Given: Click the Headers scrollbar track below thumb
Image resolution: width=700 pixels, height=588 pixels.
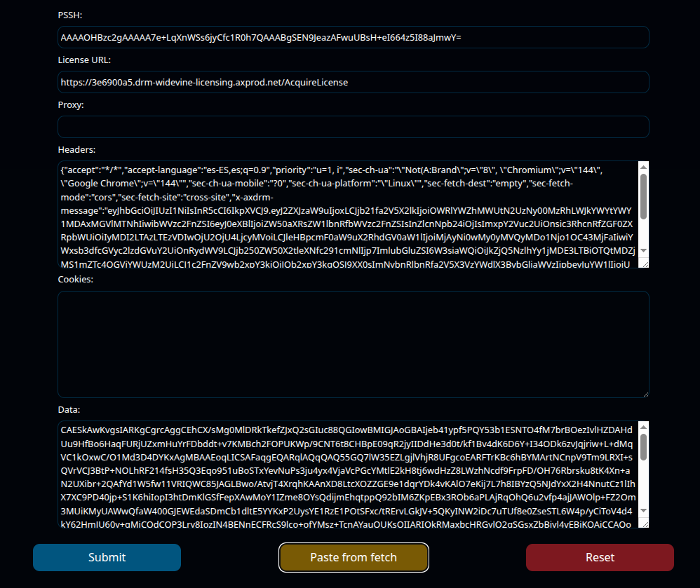Looking at the screenshot, I should pyautogui.click(x=643, y=235).
